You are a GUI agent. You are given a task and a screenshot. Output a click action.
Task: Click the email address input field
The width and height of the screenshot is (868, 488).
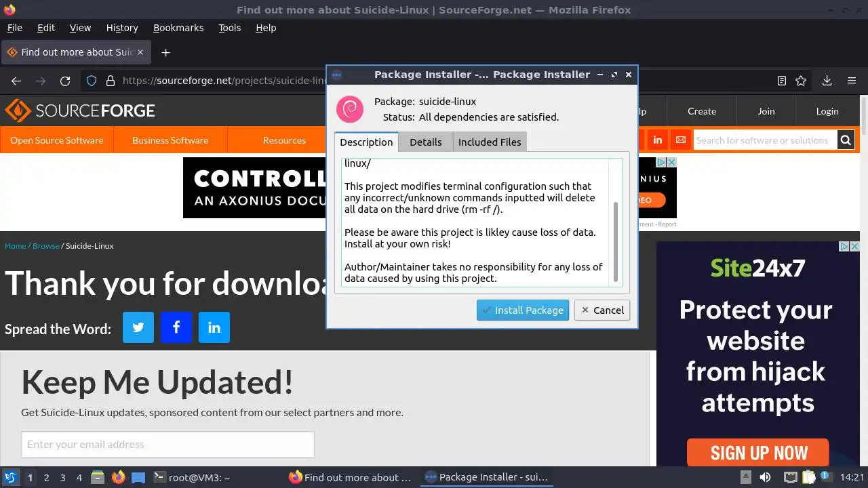coord(167,445)
